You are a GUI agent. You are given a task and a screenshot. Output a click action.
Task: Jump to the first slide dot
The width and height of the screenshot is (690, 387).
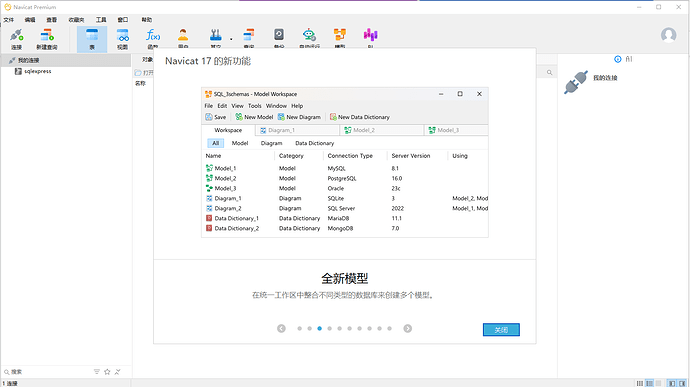point(299,328)
